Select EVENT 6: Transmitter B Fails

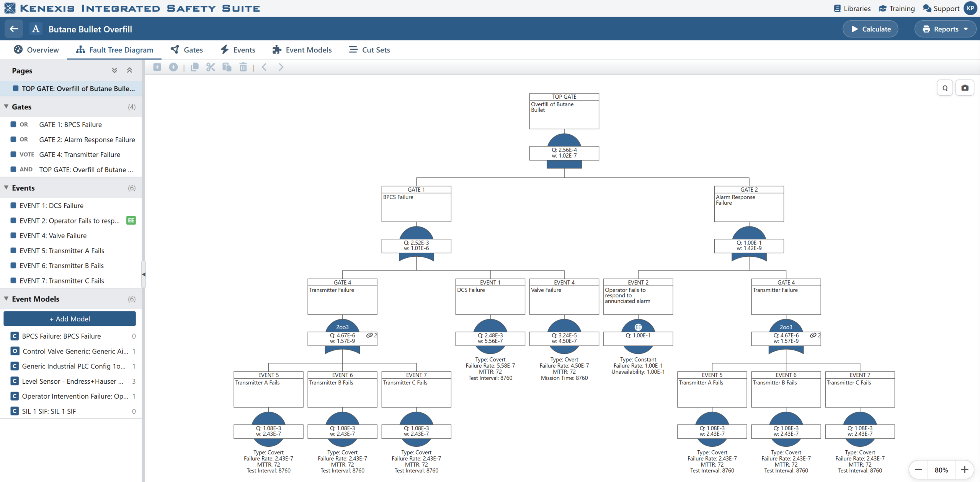pyautogui.click(x=71, y=265)
